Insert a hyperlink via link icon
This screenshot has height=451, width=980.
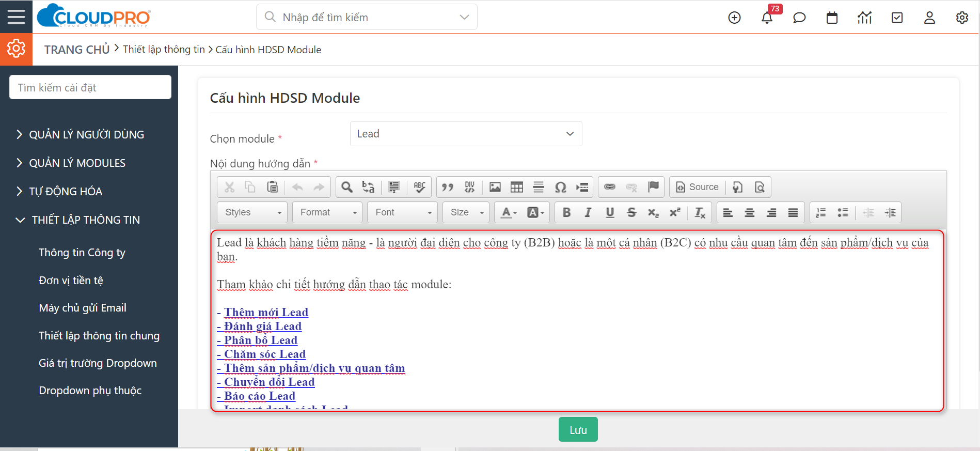[x=610, y=187]
